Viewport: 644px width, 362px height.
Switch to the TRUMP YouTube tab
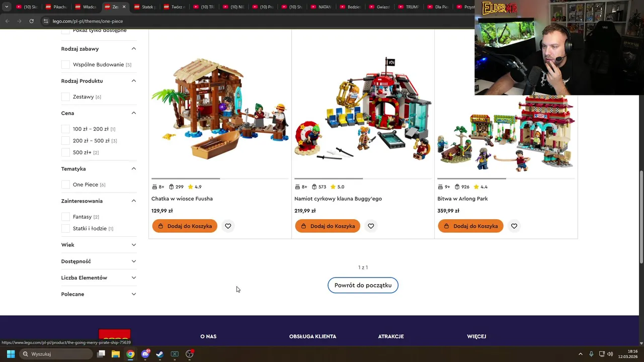coord(410,7)
